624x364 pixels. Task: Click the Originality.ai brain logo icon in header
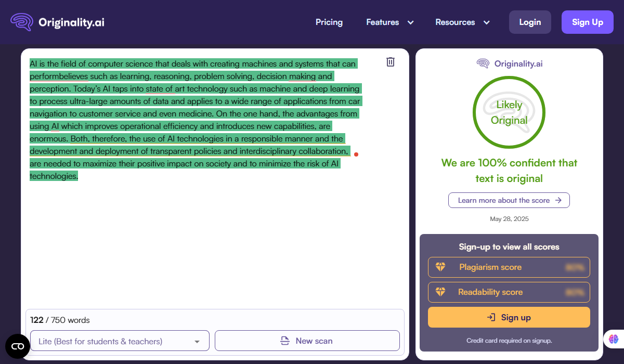point(22,22)
